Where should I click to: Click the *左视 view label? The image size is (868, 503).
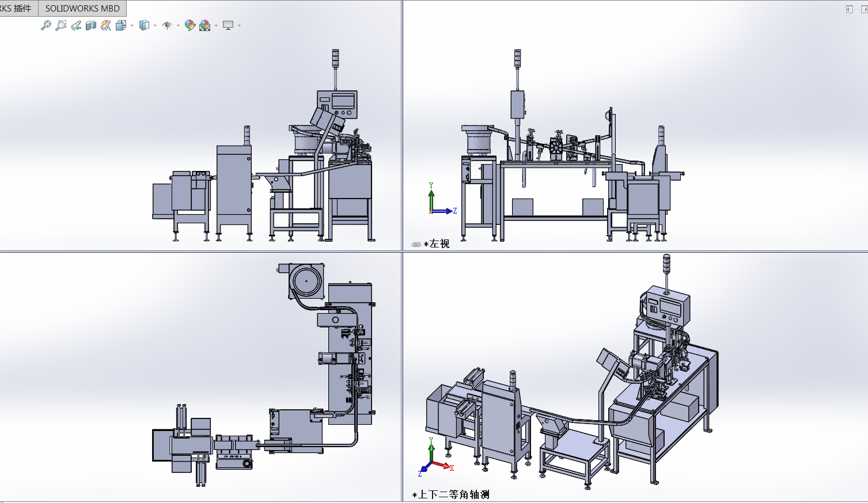(x=437, y=244)
